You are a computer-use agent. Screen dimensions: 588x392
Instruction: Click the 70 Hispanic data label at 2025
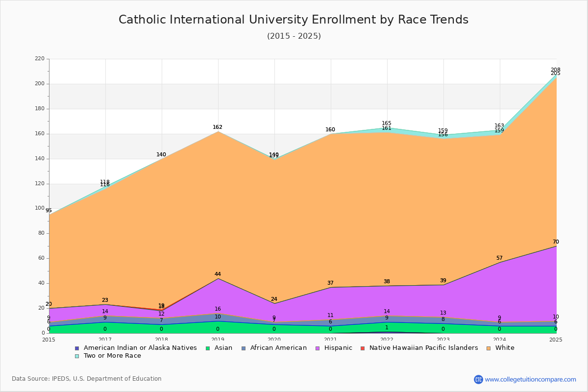pyautogui.click(x=556, y=242)
